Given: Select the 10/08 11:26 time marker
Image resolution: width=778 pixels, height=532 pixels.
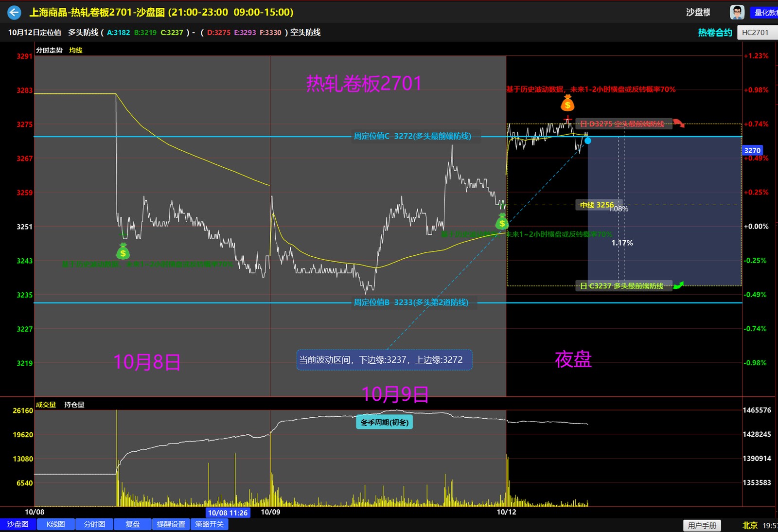Looking at the screenshot, I should [x=228, y=513].
